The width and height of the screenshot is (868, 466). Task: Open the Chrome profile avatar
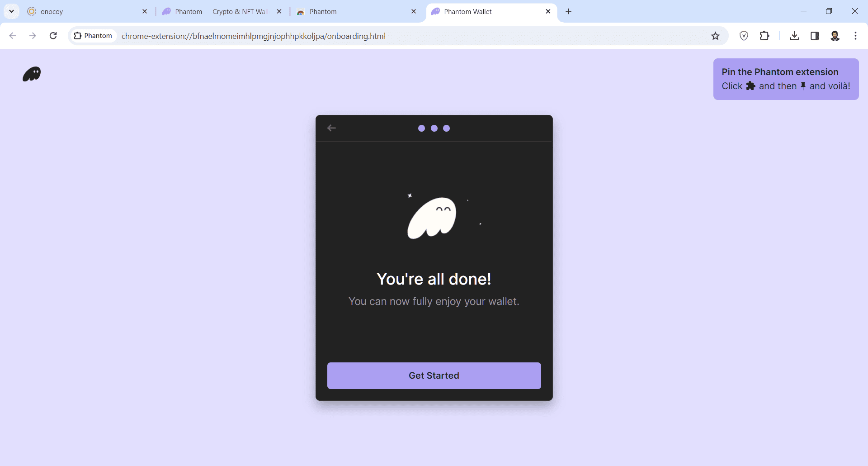[835, 36]
